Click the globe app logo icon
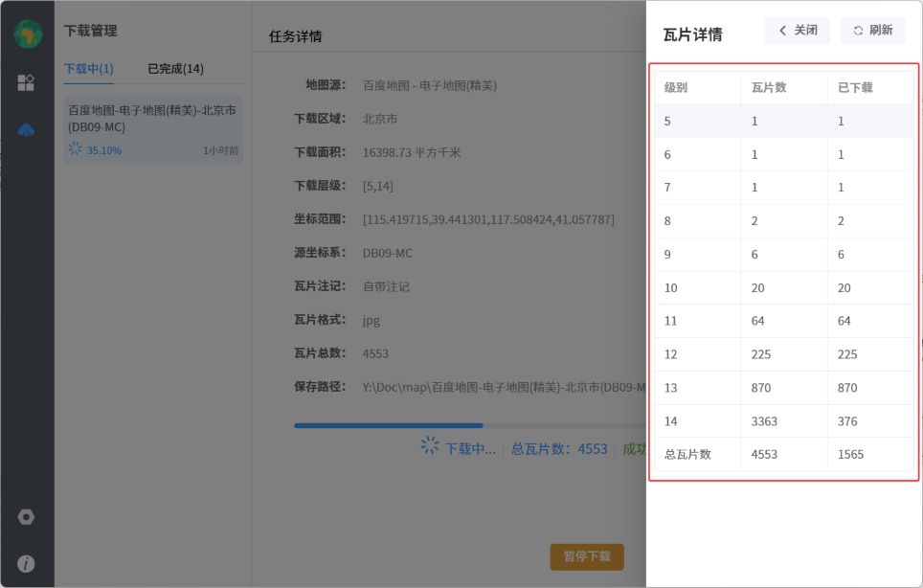This screenshot has width=923, height=588. (x=27, y=34)
